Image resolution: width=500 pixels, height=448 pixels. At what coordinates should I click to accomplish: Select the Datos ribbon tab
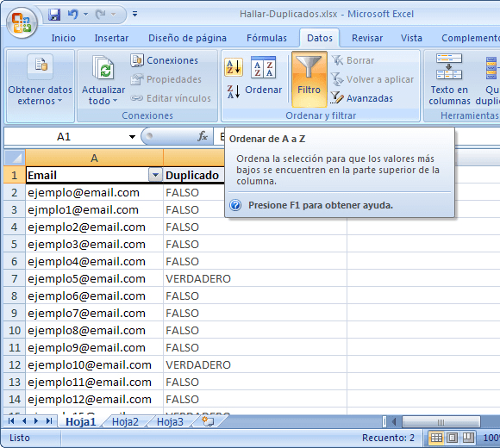320,38
